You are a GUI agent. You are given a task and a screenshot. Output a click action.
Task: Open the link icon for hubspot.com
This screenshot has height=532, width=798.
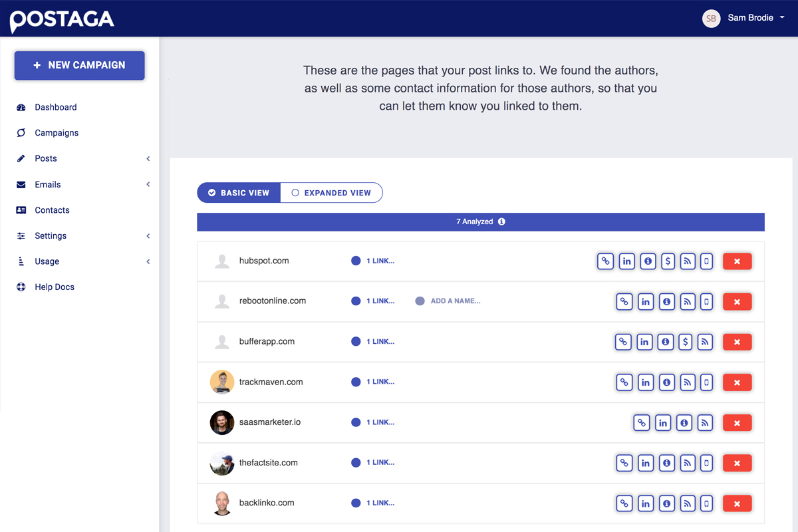[x=605, y=261]
